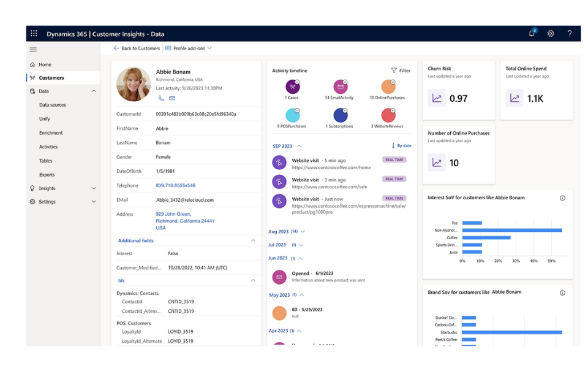The width and height of the screenshot is (588, 368).
Task: Select the 51 EmailActivity circle
Action: click(341, 86)
